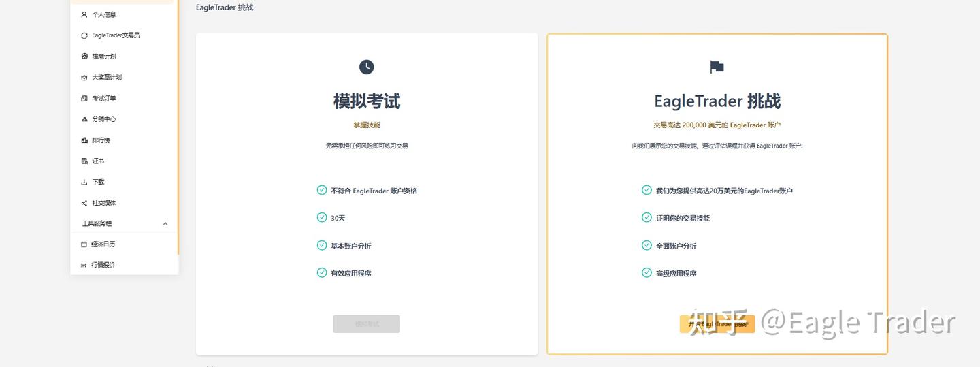This screenshot has width=980, height=367.
Task: Open 考试订单 in the sidebar
Action: [x=104, y=98]
